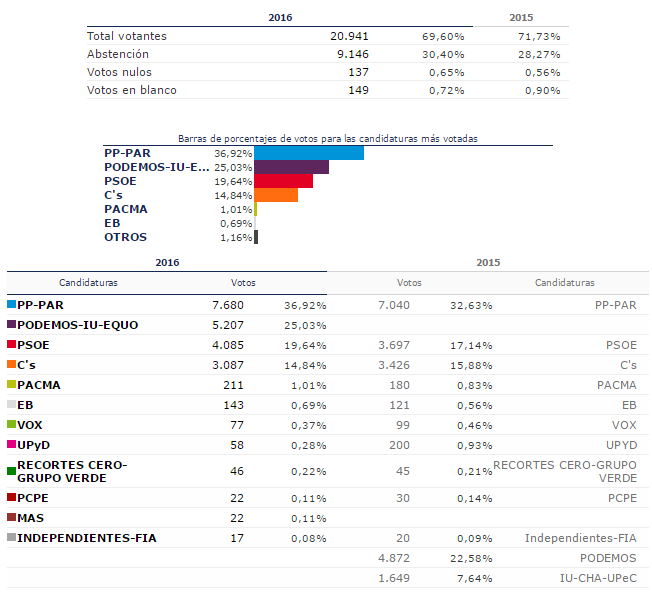Click the Votos nulos row label
652x601 pixels.
(119, 72)
